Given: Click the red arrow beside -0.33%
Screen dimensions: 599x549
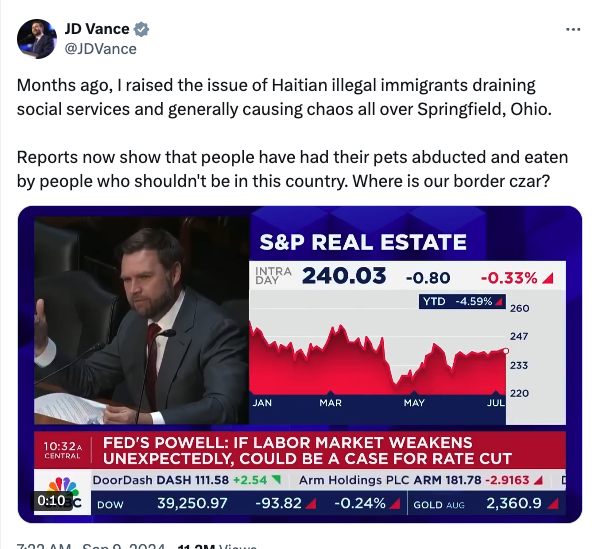Looking at the screenshot, I should [548, 278].
